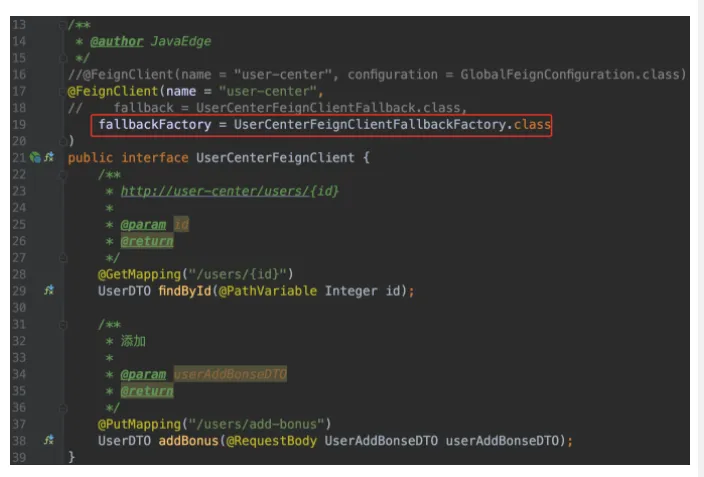Click the UserAddBonseDTO parameter type on line 38

[x=381, y=441]
